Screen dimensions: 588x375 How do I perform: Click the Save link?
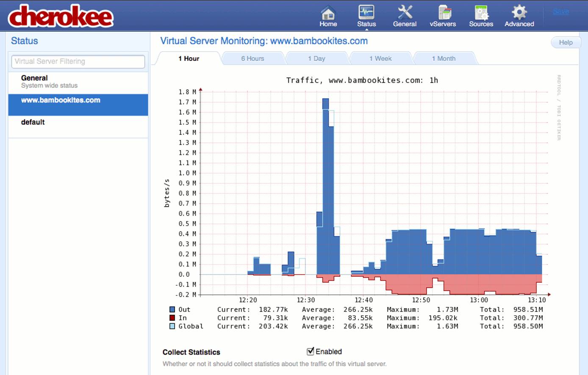(560, 11)
